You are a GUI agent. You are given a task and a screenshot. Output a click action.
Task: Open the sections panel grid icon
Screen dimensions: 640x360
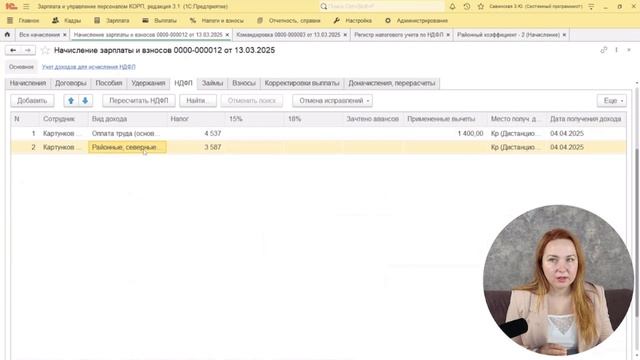tap(10, 20)
